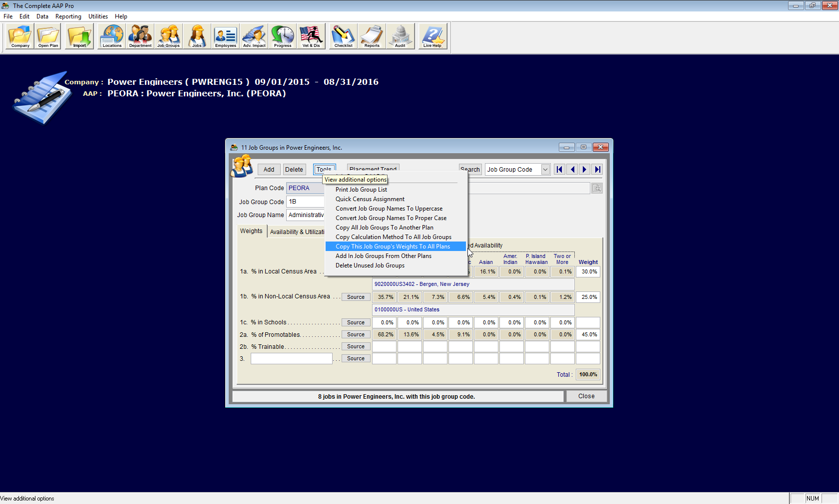Viewport: 839px width, 504px height.
Task: Click the Open Plan toolbar icon
Action: pos(48,36)
